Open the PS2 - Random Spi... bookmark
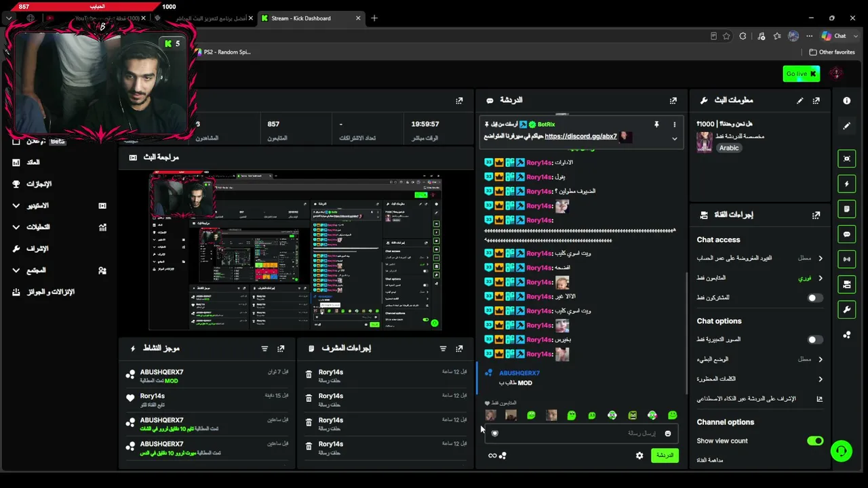The height and width of the screenshot is (488, 868). [x=222, y=52]
